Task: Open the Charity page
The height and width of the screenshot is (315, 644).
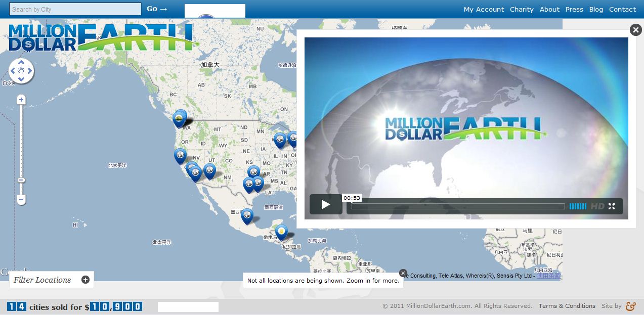Action: pyautogui.click(x=522, y=9)
